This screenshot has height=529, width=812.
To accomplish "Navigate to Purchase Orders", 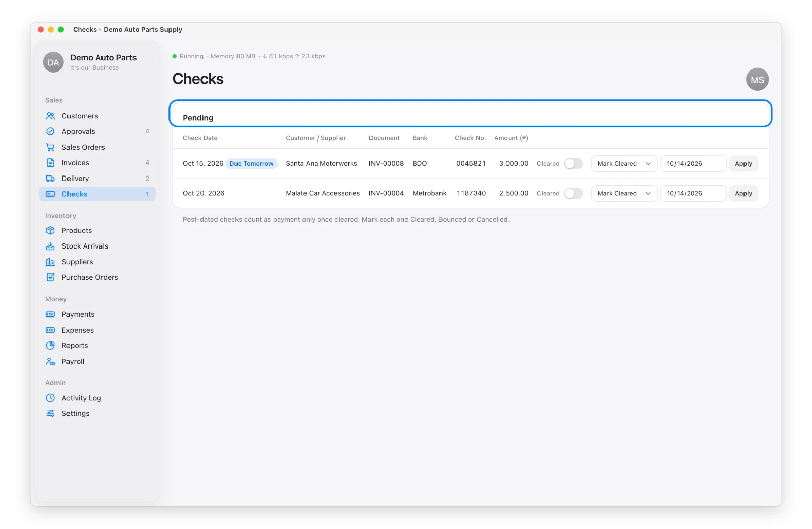I will 97,277.
